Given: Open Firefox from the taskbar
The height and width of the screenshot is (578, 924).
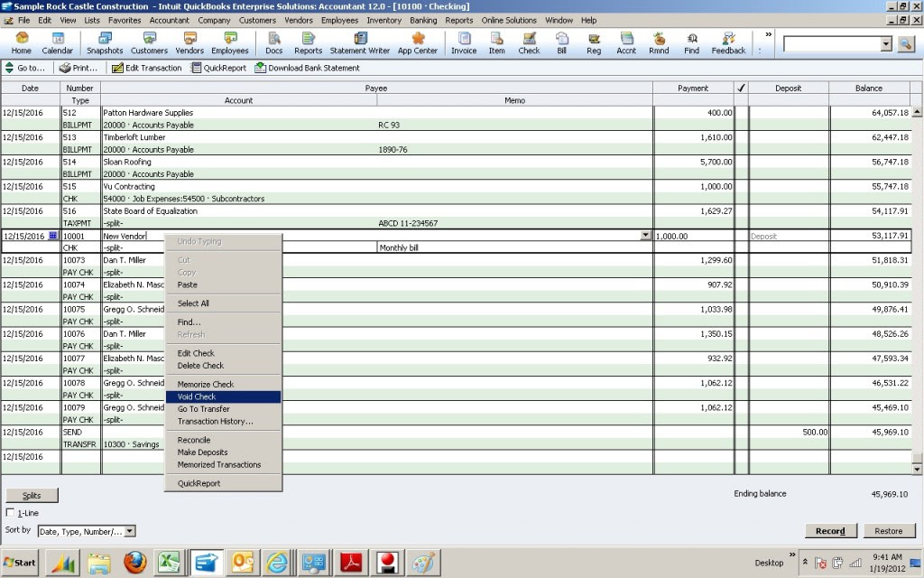Looking at the screenshot, I should coord(135,563).
